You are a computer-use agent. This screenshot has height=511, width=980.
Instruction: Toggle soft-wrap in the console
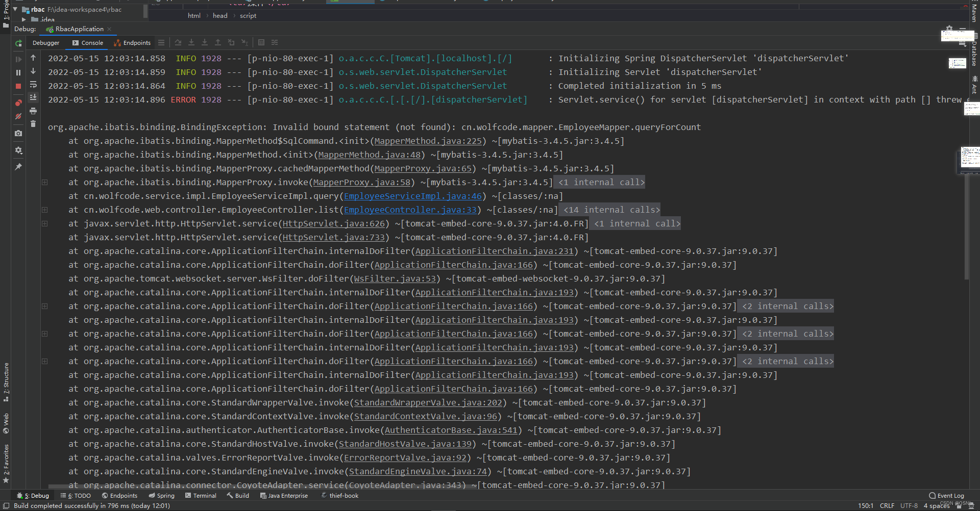[x=33, y=85]
